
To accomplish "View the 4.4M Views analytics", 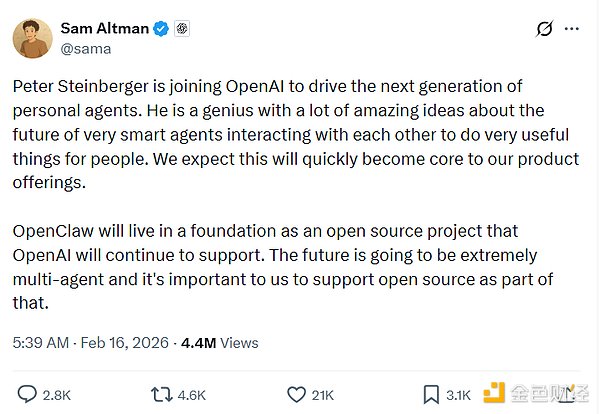I will click(x=218, y=342).
